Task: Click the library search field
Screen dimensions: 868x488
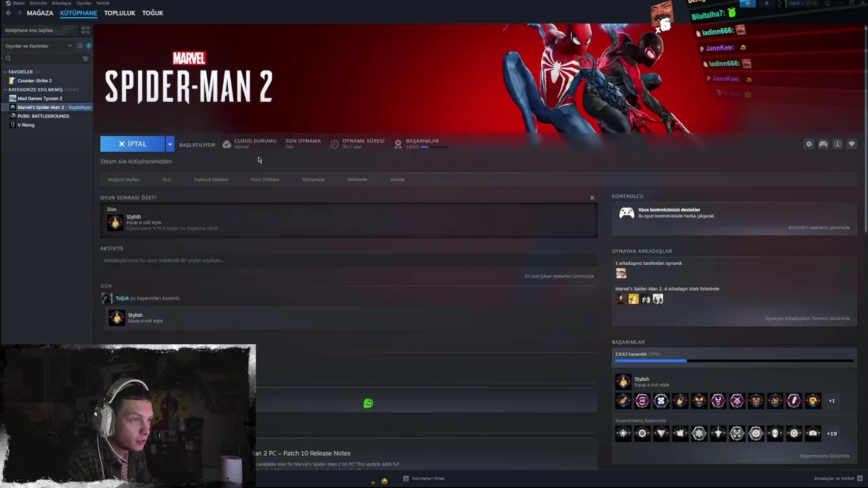Action: click(x=42, y=59)
